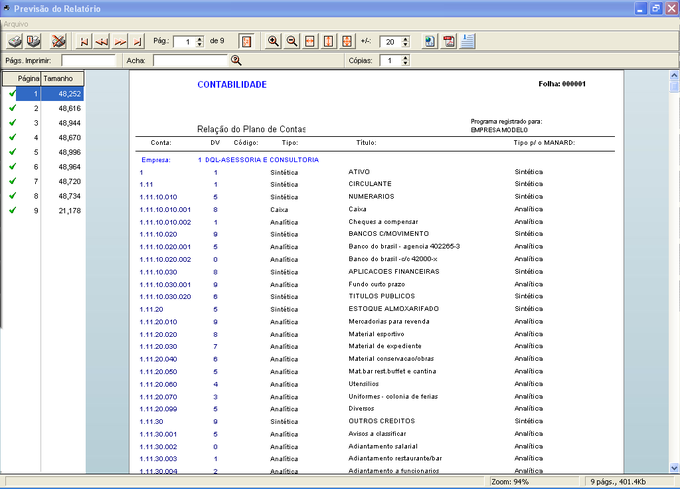
Task: Click the vertical scrollbar down arrow
Action: (x=674, y=466)
